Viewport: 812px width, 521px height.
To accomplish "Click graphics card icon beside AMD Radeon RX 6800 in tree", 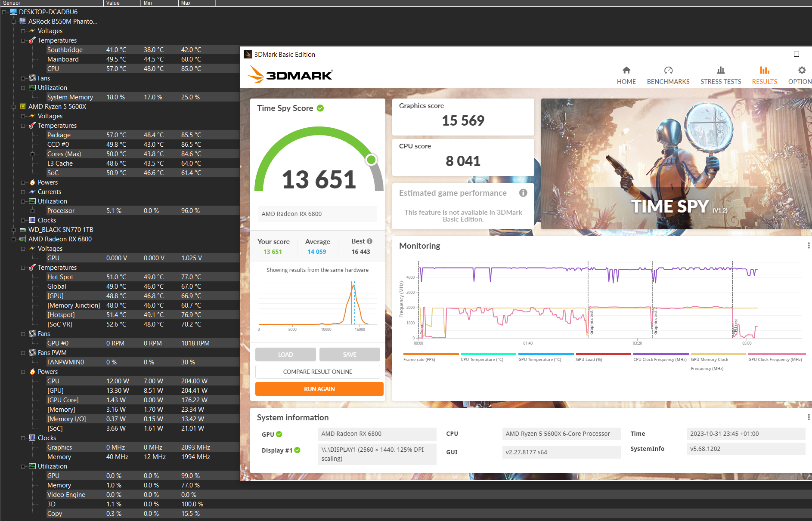I will tap(23, 239).
